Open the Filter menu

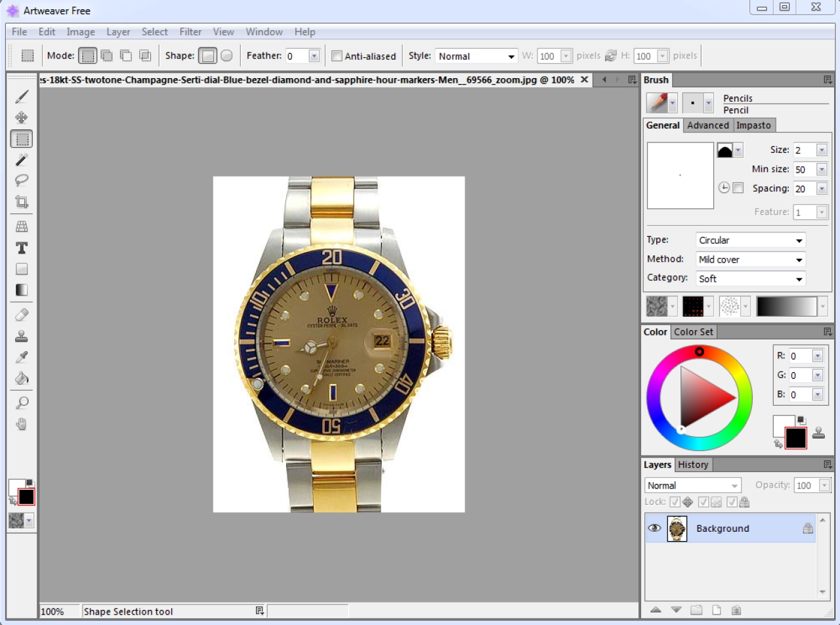[190, 32]
